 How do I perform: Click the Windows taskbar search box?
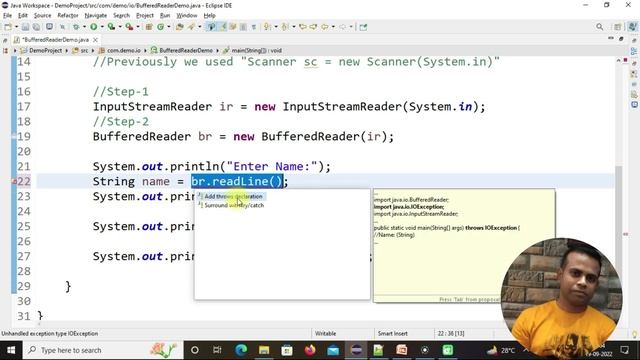click(x=102, y=350)
